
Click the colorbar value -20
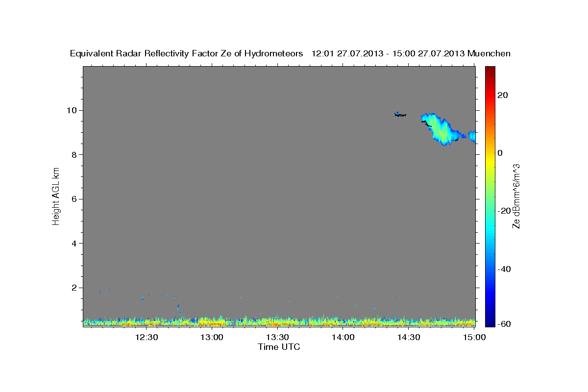[505, 211]
